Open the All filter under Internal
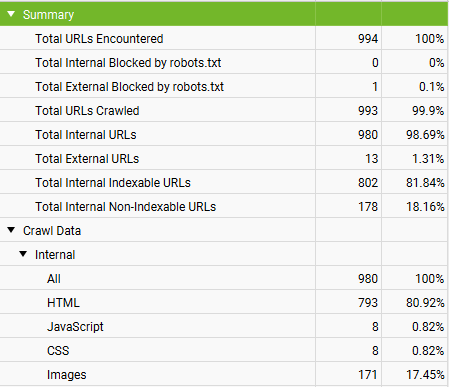449x387 pixels. pyautogui.click(x=224, y=278)
